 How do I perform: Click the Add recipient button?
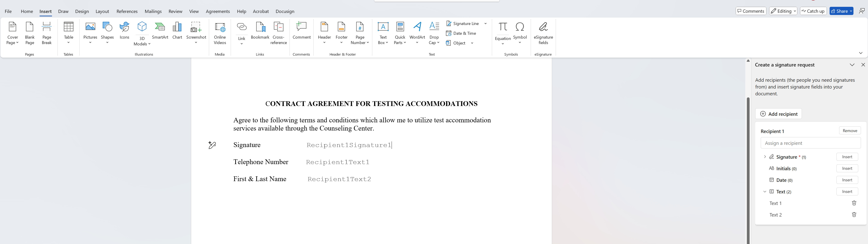pos(778,114)
